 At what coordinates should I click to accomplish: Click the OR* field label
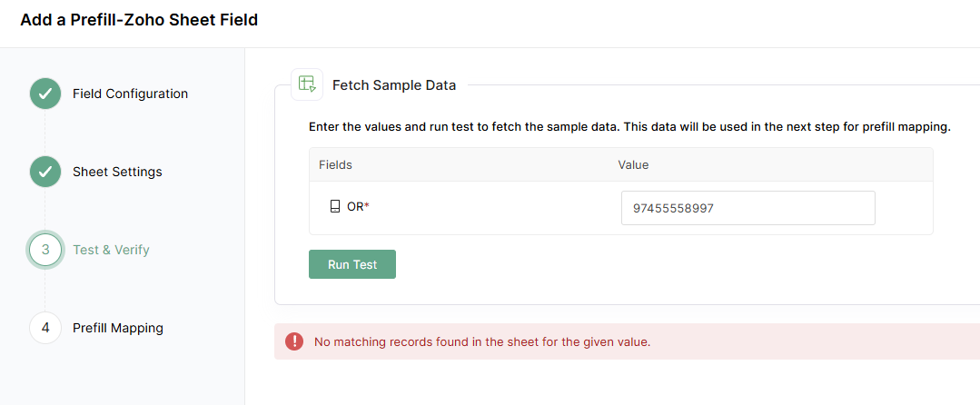pyautogui.click(x=358, y=206)
